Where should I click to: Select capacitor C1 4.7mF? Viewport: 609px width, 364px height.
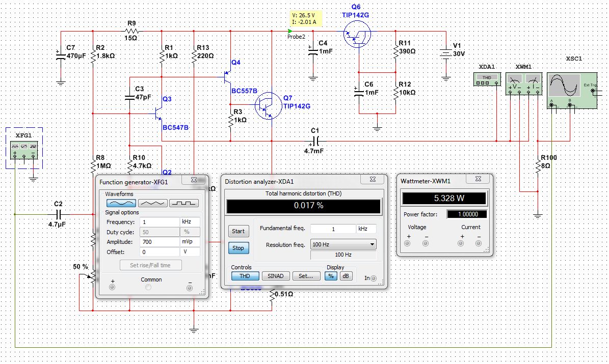click(x=315, y=141)
